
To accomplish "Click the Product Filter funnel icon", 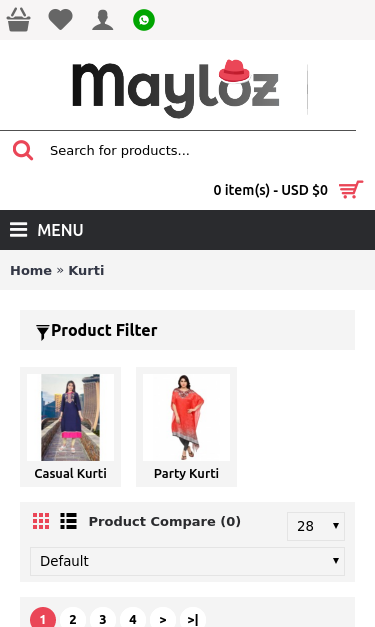I will pyautogui.click(x=42, y=332).
